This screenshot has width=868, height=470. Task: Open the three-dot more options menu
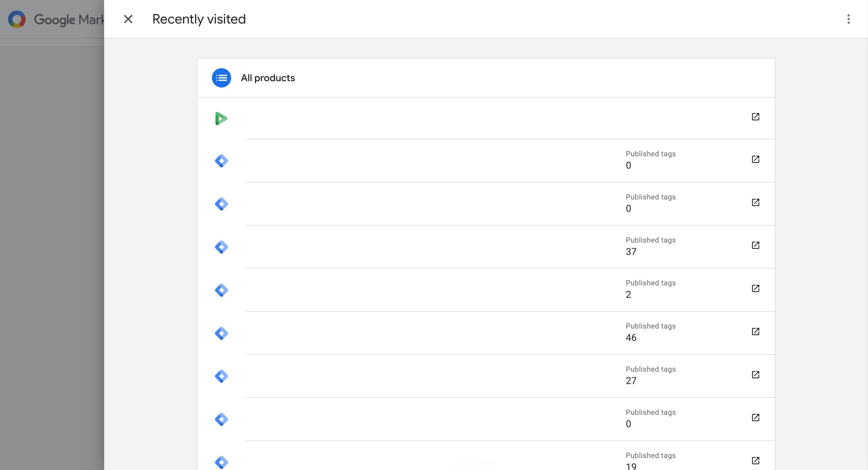(848, 19)
